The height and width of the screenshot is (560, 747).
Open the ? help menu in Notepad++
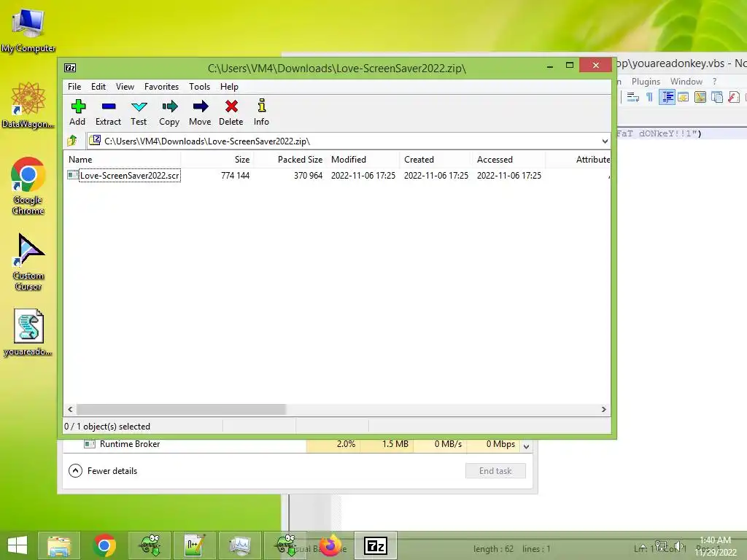click(715, 82)
